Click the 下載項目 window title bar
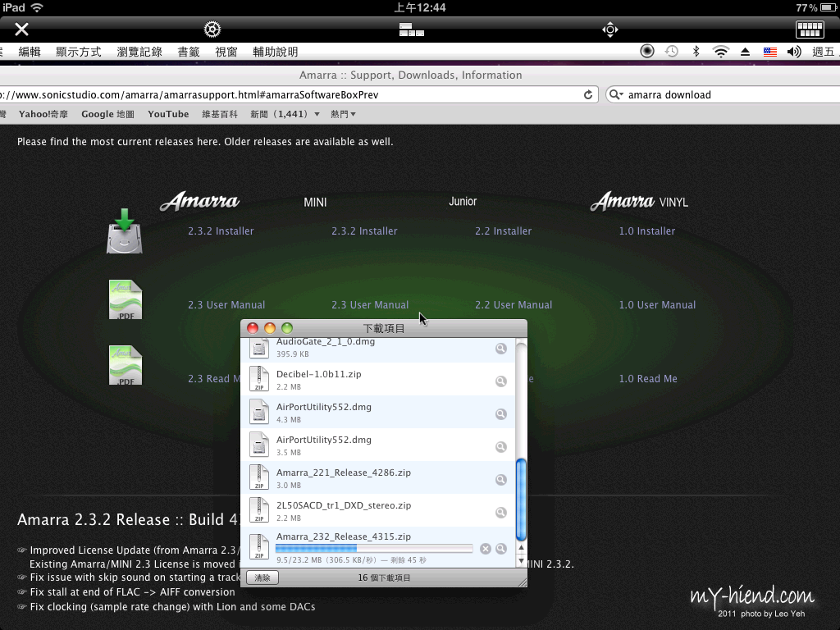The width and height of the screenshot is (840, 630). pos(384,328)
